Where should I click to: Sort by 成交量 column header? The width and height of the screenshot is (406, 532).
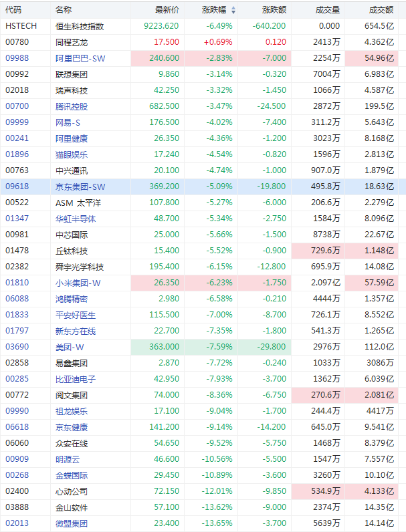pyautogui.click(x=328, y=10)
